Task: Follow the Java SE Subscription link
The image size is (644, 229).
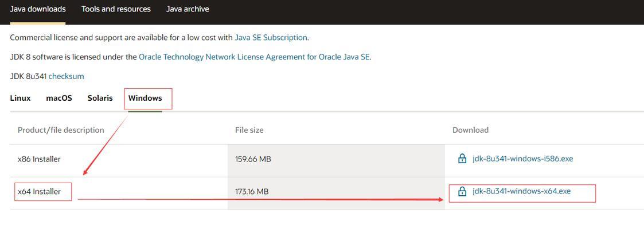Action: (x=271, y=37)
